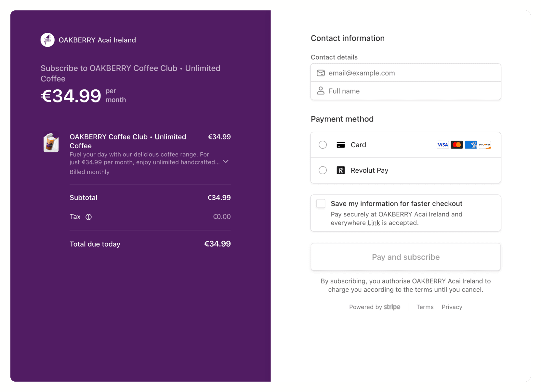541x392 pixels.
Task: Click the Visa card logo
Action: click(x=442, y=145)
